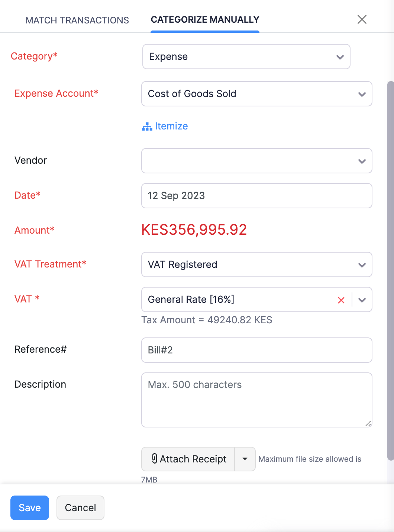Close the transaction categorization dialog
The width and height of the screenshot is (394, 532).
[x=362, y=19]
